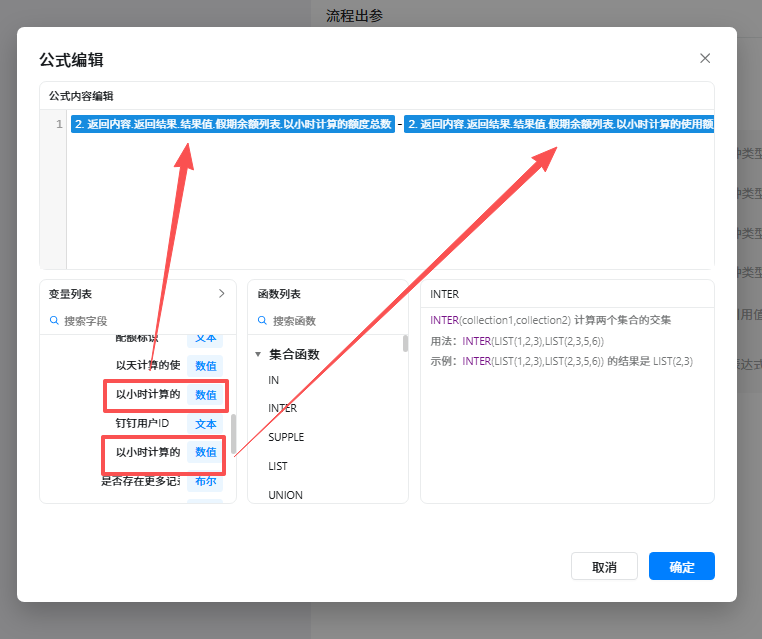
Task: Click the INTER description title
Action: click(444, 294)
